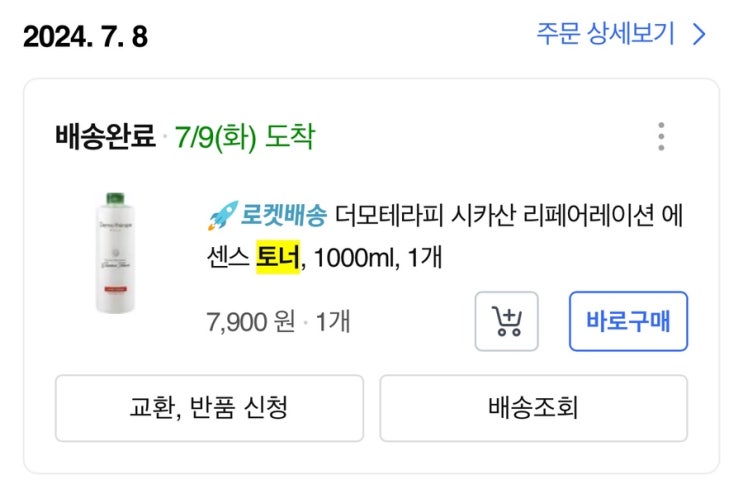Click the green 7/9(화) 도착 arrival text
The height and width of the screenshot is (494, 743).
[244, 136]
